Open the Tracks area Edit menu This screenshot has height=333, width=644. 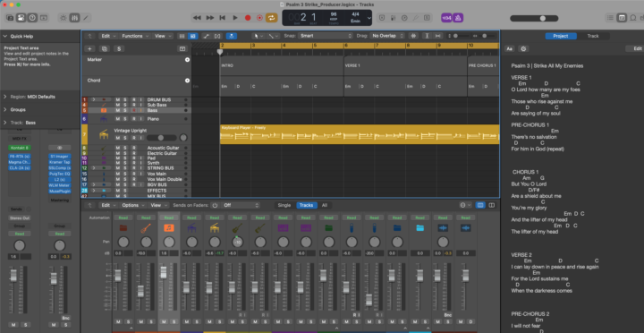point(109,36)
